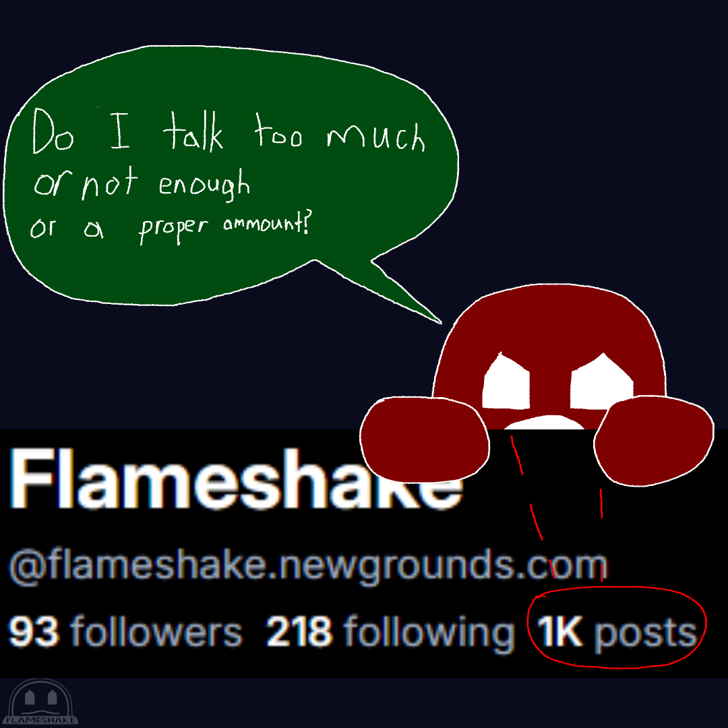
Task: Click the handwritten "Do I talk too much" line
Action: point(229,131)
